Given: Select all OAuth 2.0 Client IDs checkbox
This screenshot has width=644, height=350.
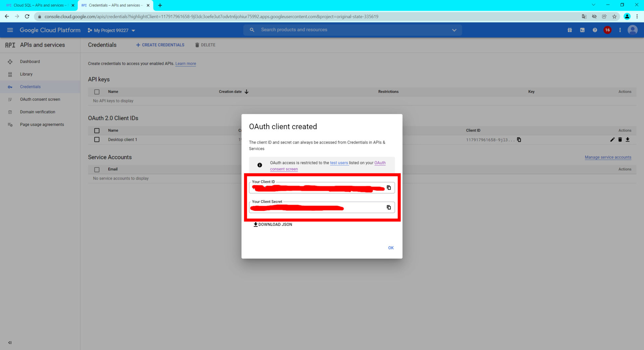Looking at the screenshot, I should click(97, 131).
